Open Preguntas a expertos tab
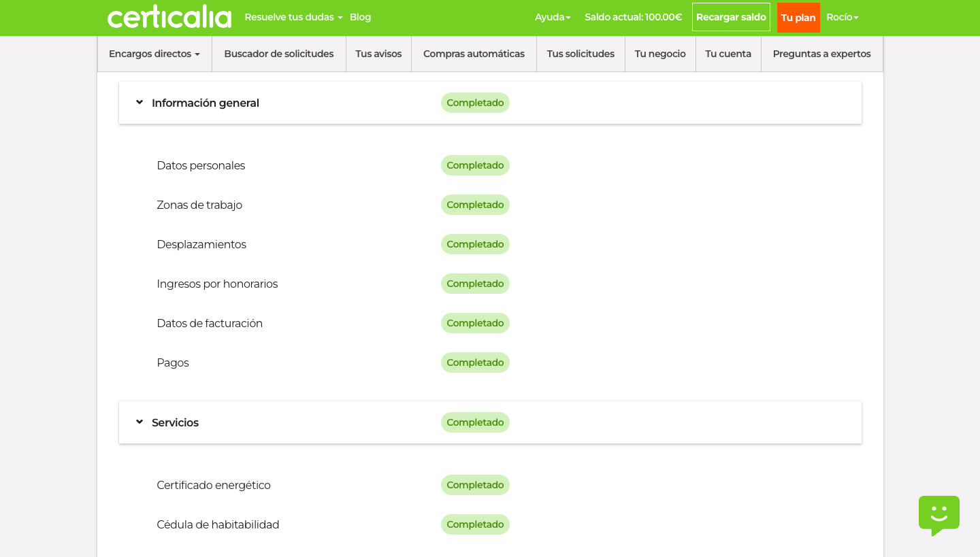 (821, 54)
